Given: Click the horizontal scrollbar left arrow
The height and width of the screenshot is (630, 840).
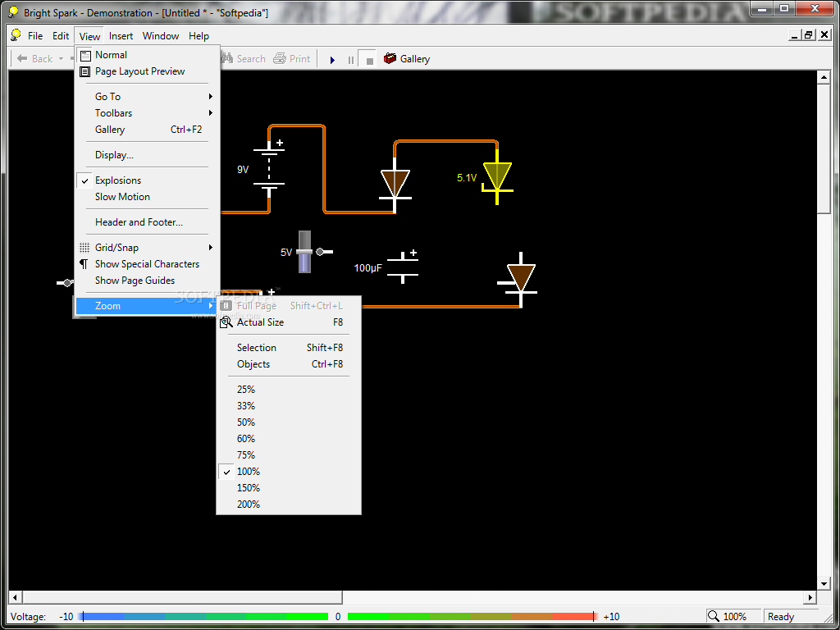Looking at the screenshot, I should (x=16, y=597).
